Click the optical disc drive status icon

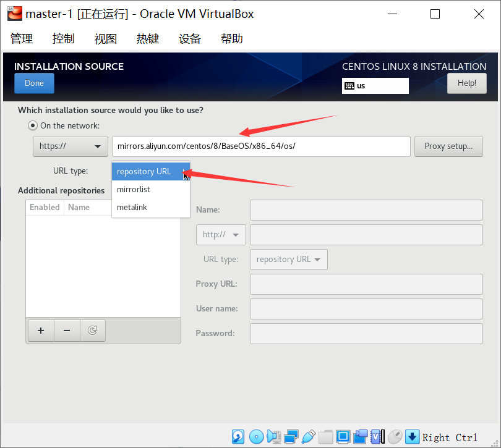coord(256,437)
